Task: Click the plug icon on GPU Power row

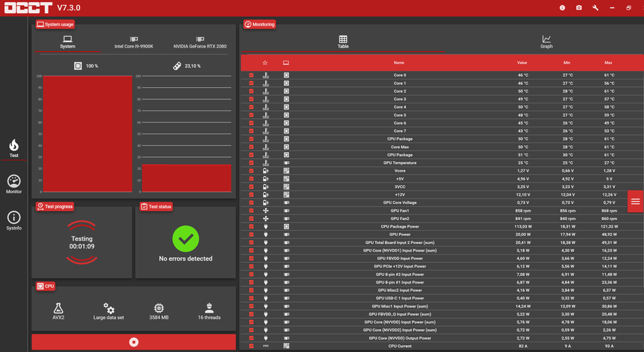Action: pos(266,234)
